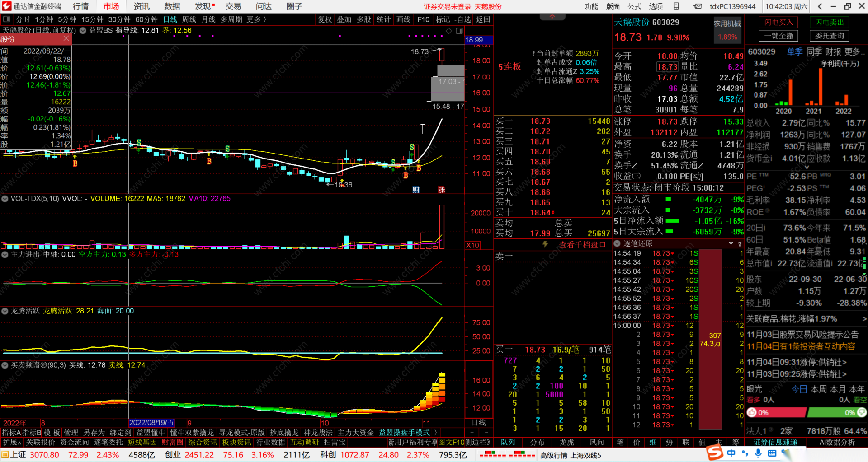
Task: Switch chart to 60分钟 period
Action: (146, 19)
